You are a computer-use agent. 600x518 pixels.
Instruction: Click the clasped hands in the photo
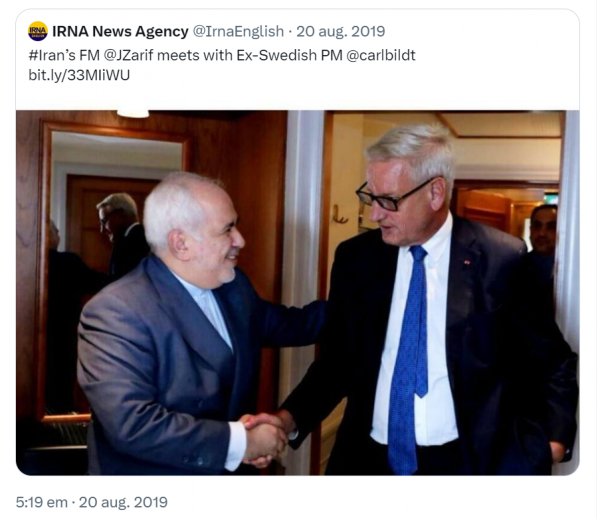(x=264, y=439)
